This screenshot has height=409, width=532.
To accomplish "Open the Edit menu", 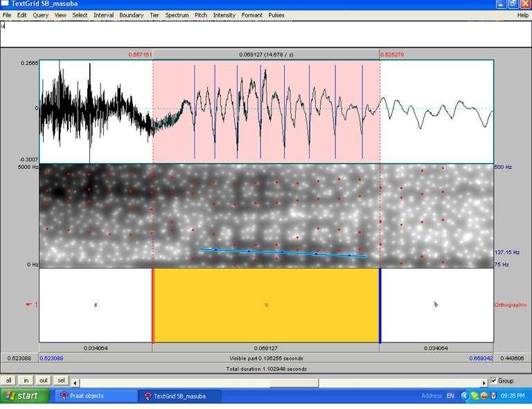I will (x=21, y=15).
